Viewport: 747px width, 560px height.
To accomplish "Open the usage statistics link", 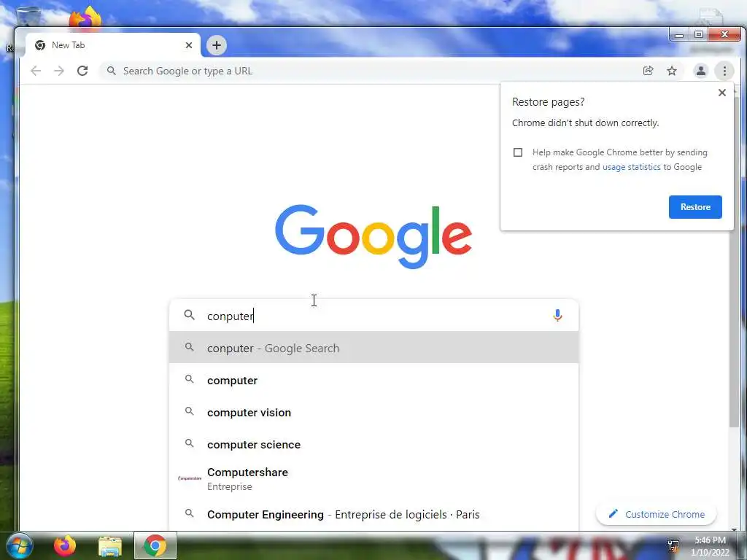I will pos(631,167).
